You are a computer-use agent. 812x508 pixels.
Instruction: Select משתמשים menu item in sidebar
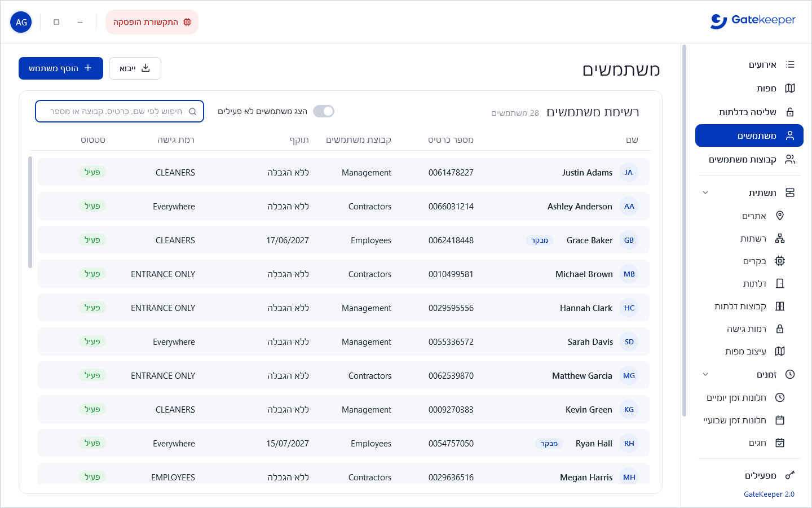[x=749, y=135]
